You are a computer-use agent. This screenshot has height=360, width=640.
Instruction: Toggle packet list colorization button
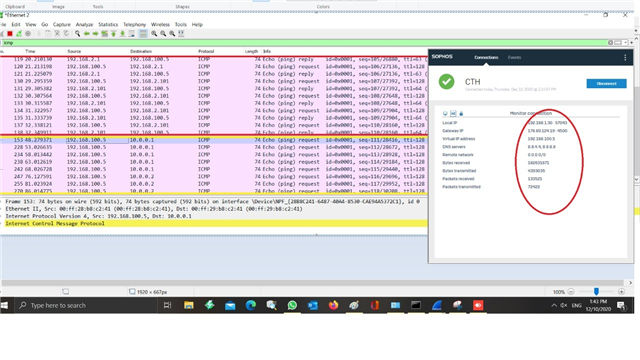point(143,34)
